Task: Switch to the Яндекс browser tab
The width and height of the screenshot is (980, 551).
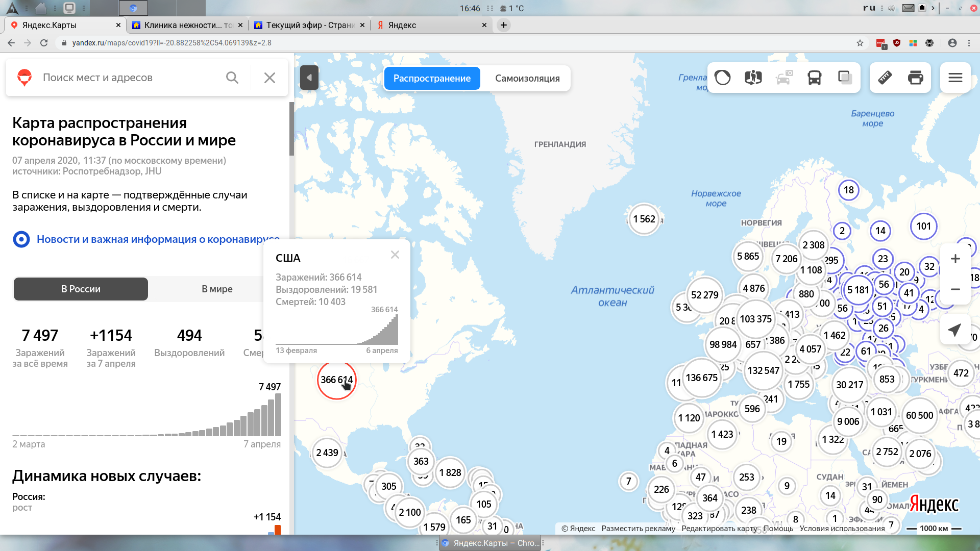Action: (x=402, y=25)
